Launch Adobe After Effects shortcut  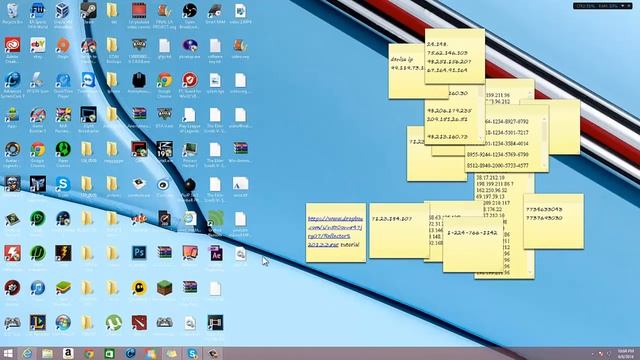(215, 253)
